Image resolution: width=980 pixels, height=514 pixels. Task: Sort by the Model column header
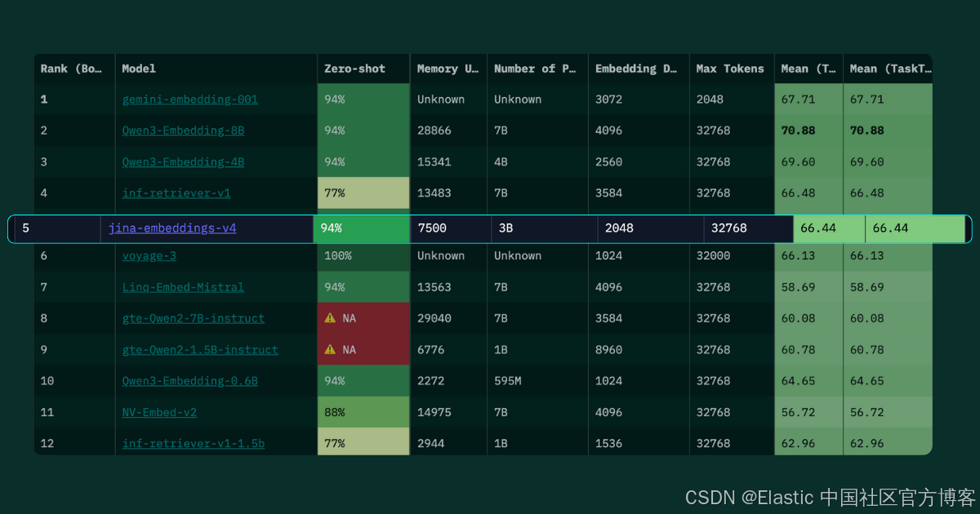(216, 69)
